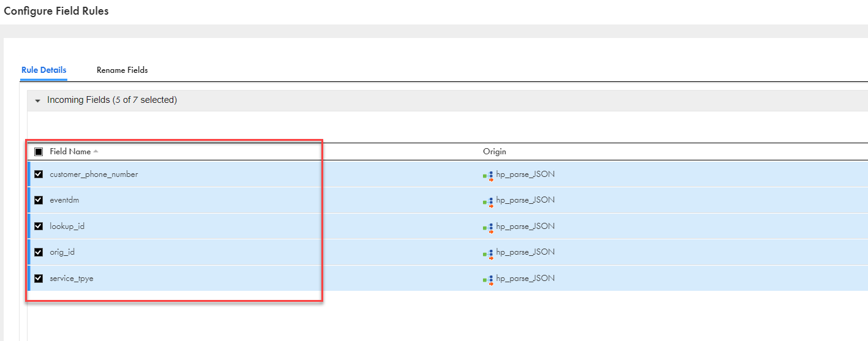This screenshot has height=341, width=868.
Task: Click the sort arrow beside Field Name
Action: pyautogui.click(x=95, y=151)
